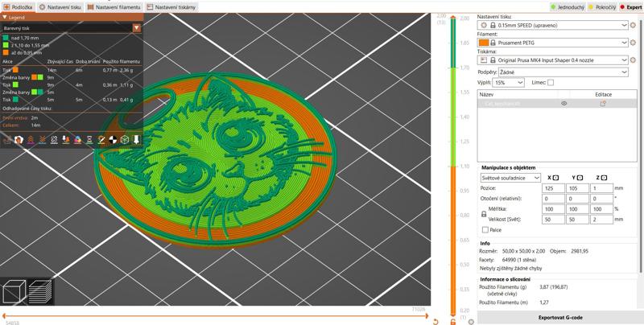Switch to the Podložka tab
The height and width of the screenshot is (325, 644).
[x=18, y=7]
